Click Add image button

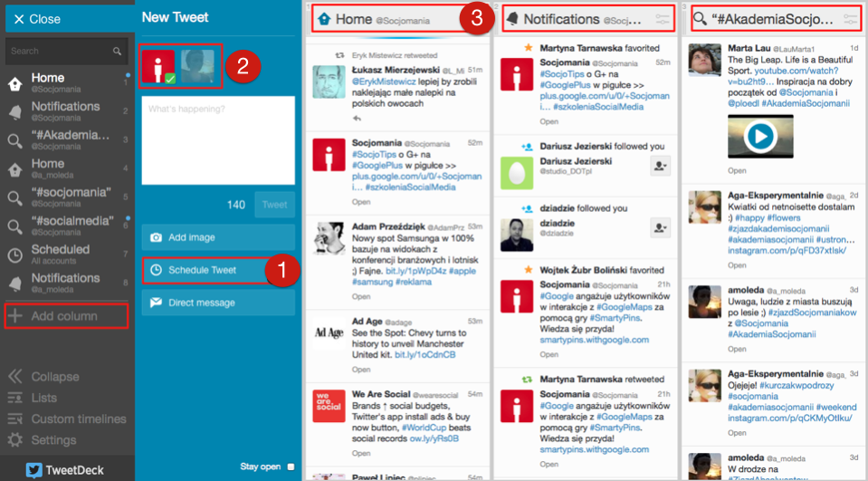pyautogui.click(x=218, y=237)
